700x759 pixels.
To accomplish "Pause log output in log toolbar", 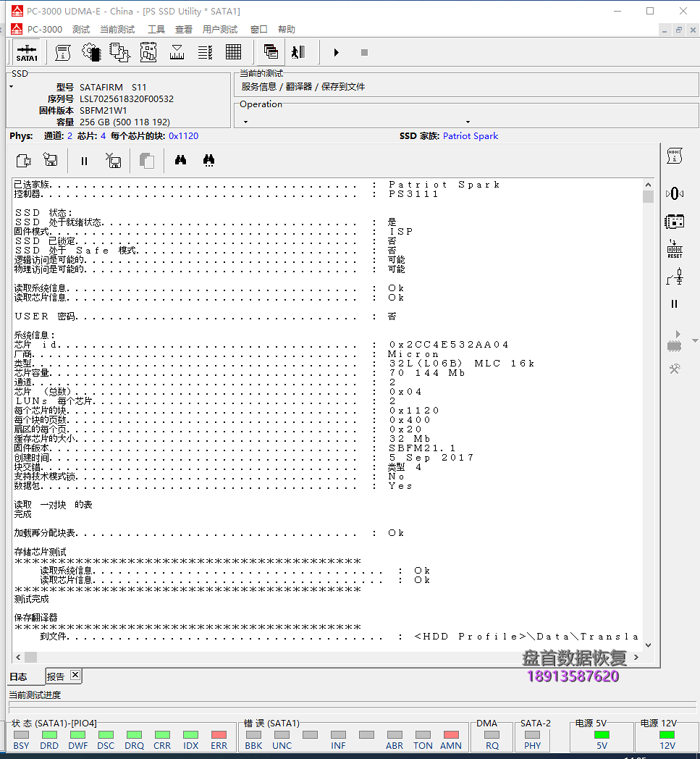I will click(84, 162).
